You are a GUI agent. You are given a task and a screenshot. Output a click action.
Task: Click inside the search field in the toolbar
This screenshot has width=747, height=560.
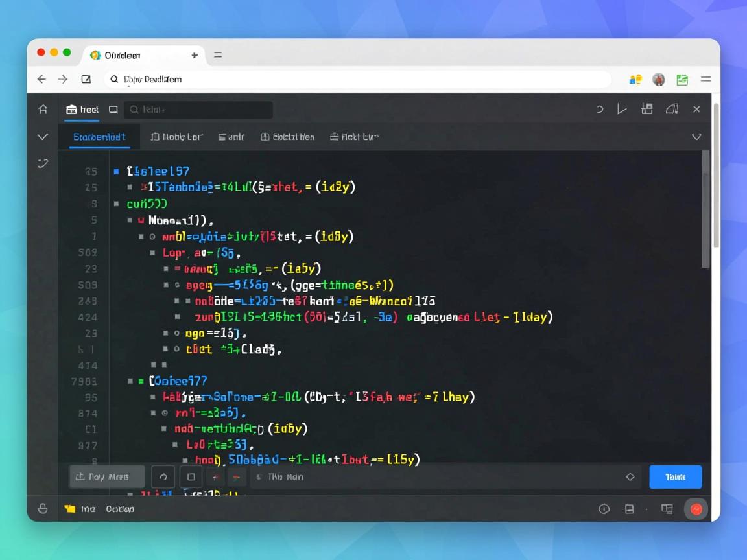pyautogui.click(x=198, y=109)
